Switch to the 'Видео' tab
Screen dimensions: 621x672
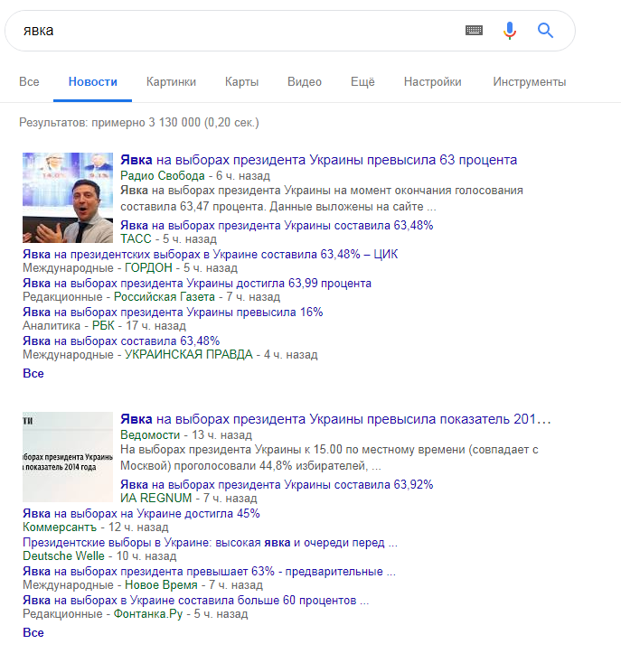(305, 82)
